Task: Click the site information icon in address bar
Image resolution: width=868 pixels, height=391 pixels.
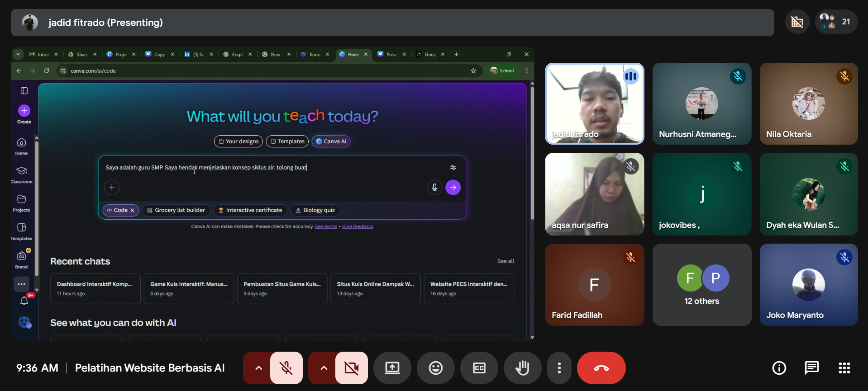Action: click(x=63, y=71)
